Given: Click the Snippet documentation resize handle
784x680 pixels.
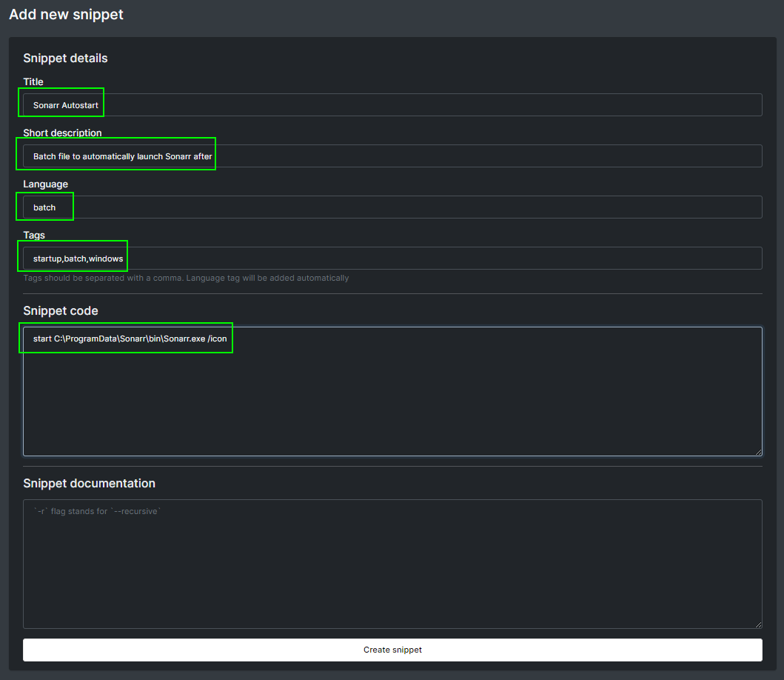Looking at the screenshot, I should (x=759, y=624).
